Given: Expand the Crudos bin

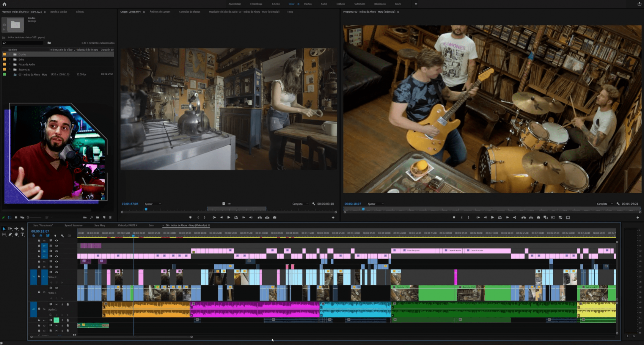Looking at the screenshot, I should (x=10, y=54).
